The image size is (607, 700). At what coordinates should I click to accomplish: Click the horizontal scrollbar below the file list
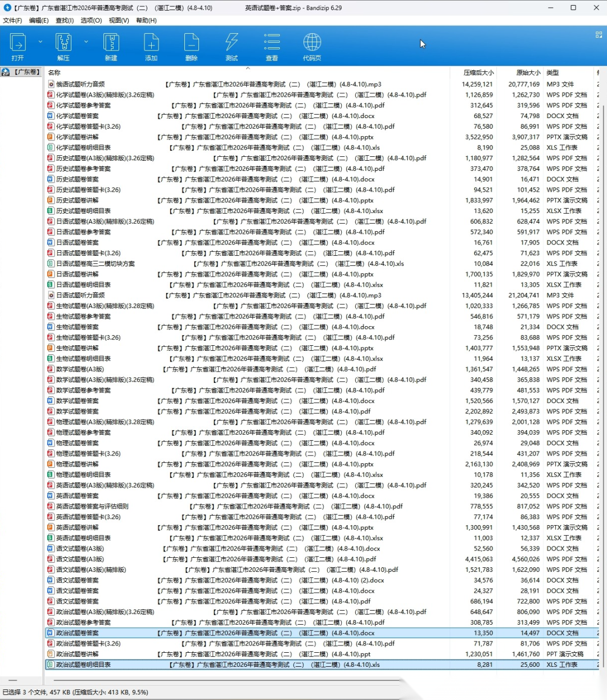click(x=225, y=680)
